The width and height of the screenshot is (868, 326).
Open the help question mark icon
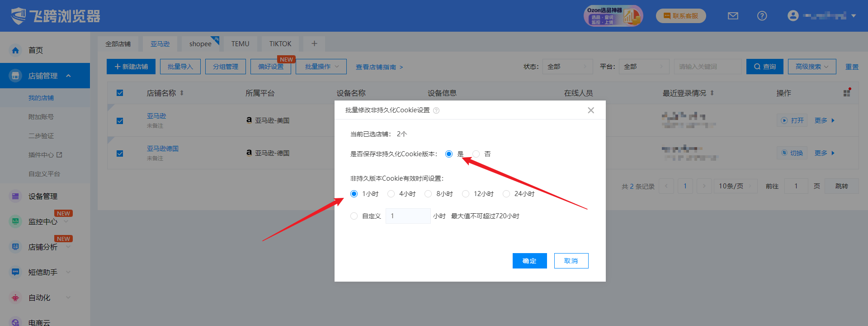tap(762, 16)
